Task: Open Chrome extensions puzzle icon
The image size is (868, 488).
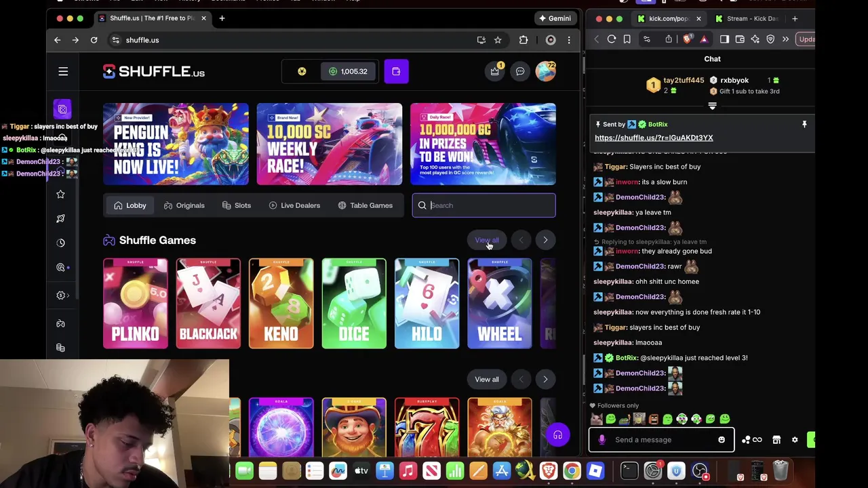Action: pos(524,40)
